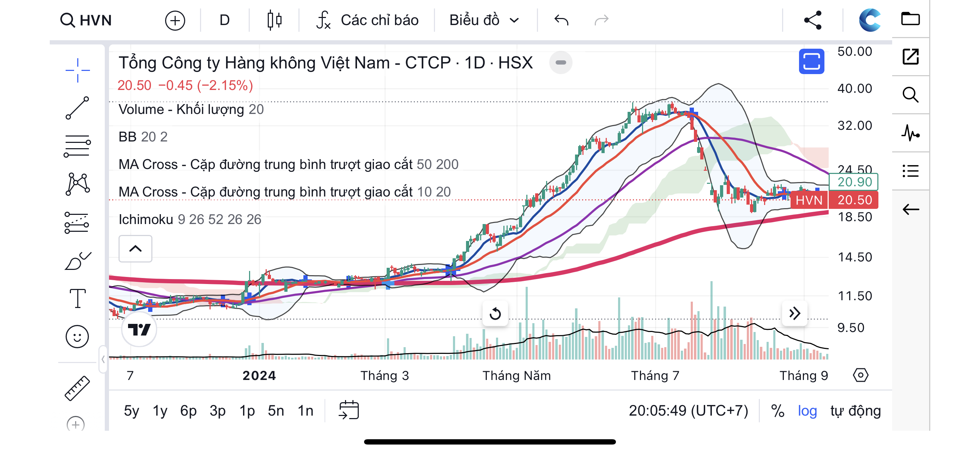Select Ichimoku 9 26 52 26 26 legend
The image size is (980, 453).
pos(190,219)
